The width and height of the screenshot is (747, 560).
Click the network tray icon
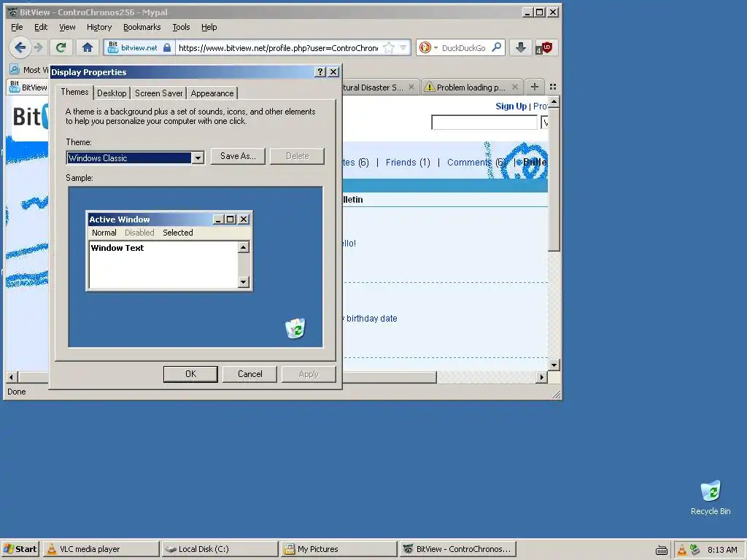(695, 550)
